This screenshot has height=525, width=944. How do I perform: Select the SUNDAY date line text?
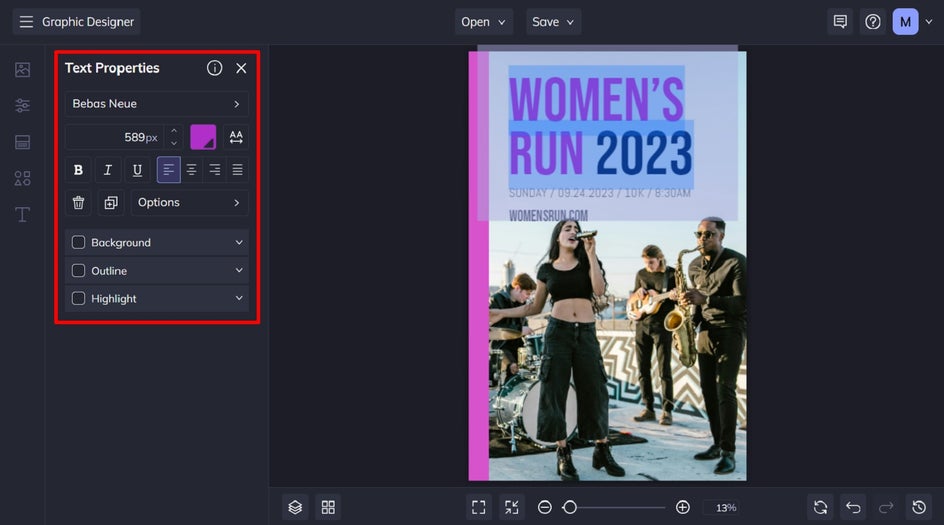coord(600,193)
